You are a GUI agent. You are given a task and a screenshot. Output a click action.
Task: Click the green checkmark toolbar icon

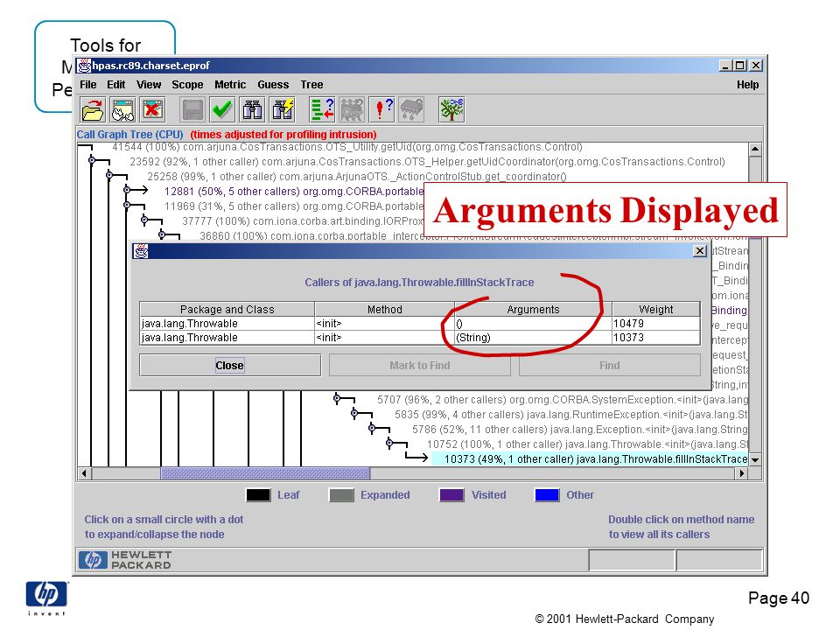pyautogui.click(x=222, y=110)
